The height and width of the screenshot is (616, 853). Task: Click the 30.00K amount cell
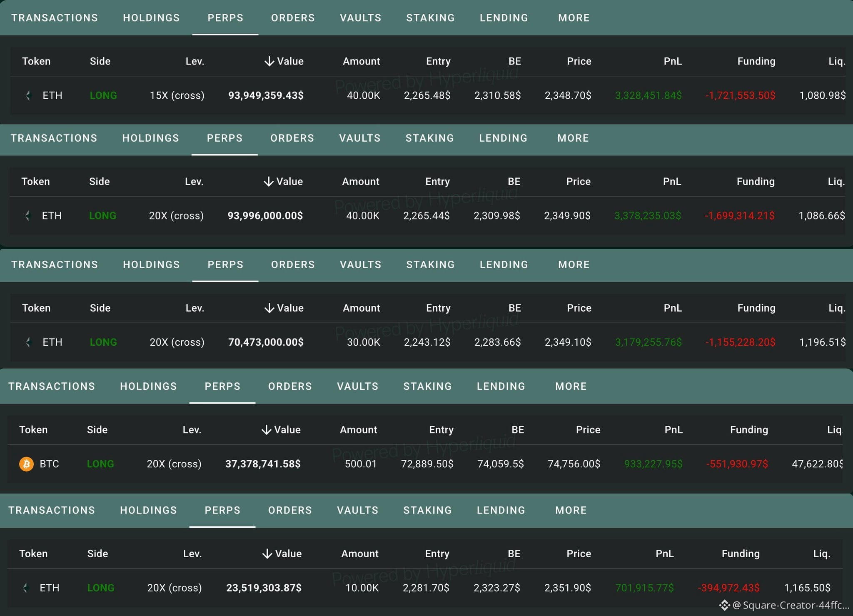(x=363, y=342)
